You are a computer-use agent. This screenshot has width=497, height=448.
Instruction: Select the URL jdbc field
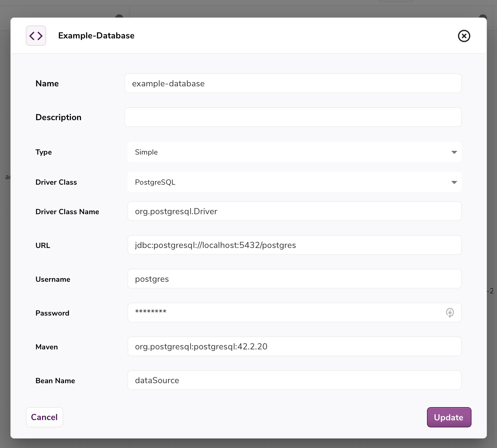(294, 245)
